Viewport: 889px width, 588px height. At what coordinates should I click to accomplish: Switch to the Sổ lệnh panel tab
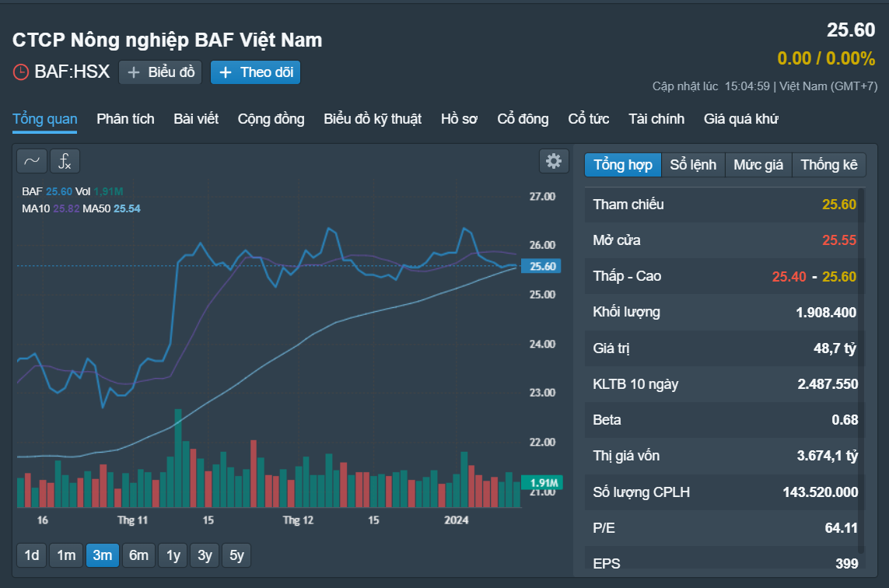point(693,165)
